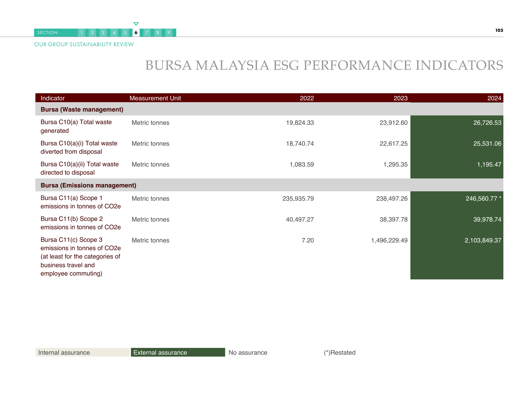Click Bursa C10(a) Total waste generated label
The height and width of the screenshot is (418, 532).
(76, 126)
